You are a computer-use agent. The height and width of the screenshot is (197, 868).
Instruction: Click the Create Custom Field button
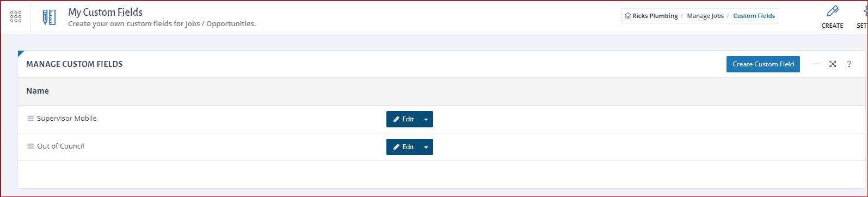click(x=763, y=64)
